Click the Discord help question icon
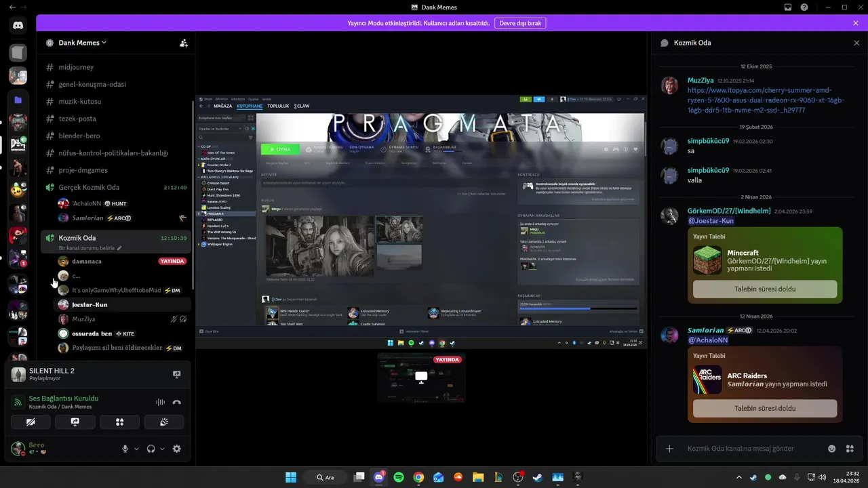Viewport: 868px width, 488px height. pos(804,7)
